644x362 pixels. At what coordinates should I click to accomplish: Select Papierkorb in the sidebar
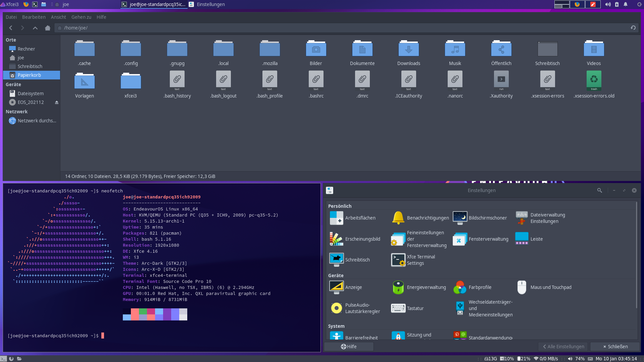click(x=32, y=75)
